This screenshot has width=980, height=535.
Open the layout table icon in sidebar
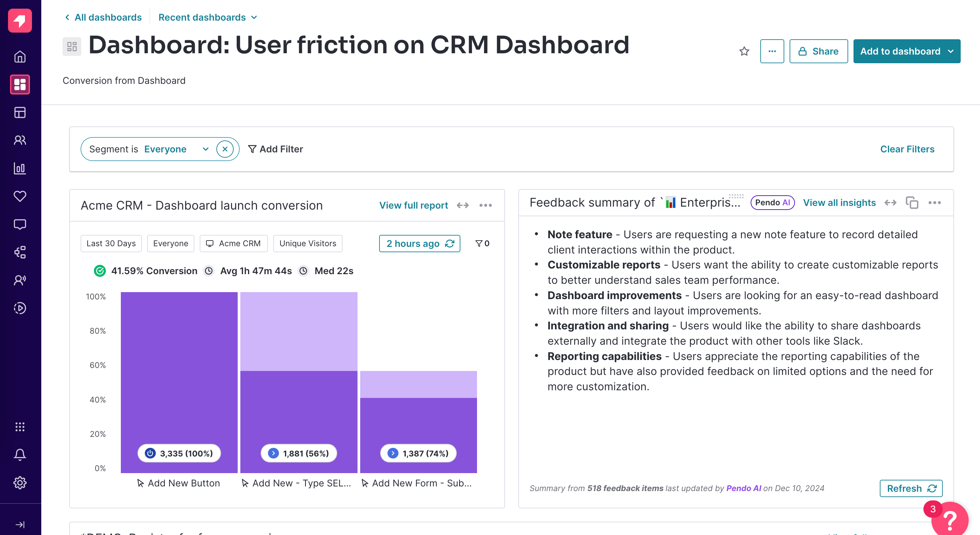click(20, 112)
